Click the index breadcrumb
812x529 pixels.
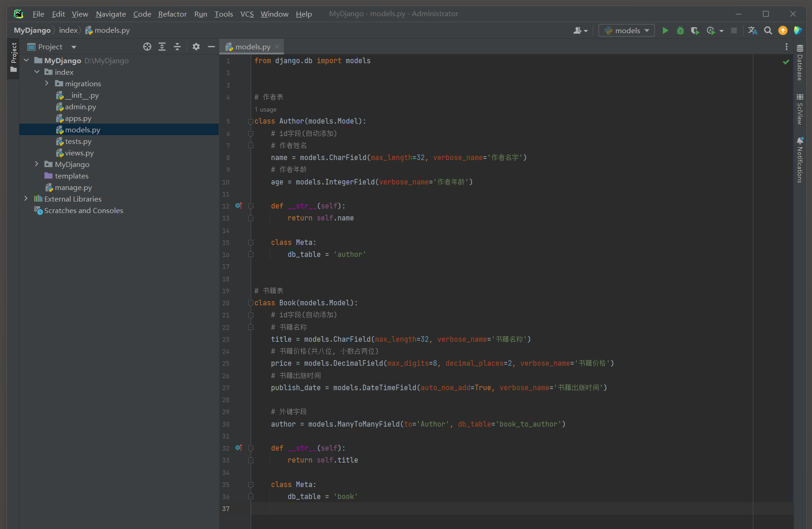click(68, 30)
